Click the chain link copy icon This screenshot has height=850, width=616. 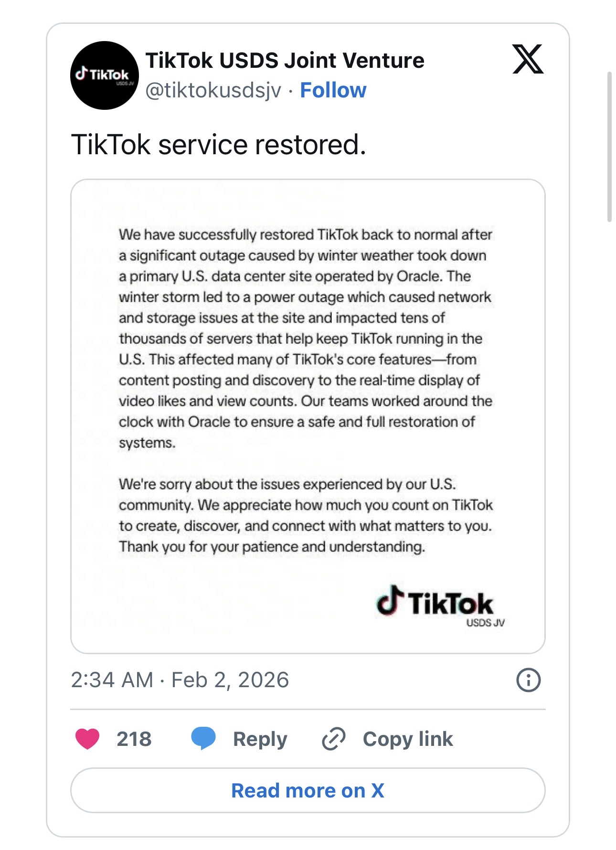pos(333,739)
